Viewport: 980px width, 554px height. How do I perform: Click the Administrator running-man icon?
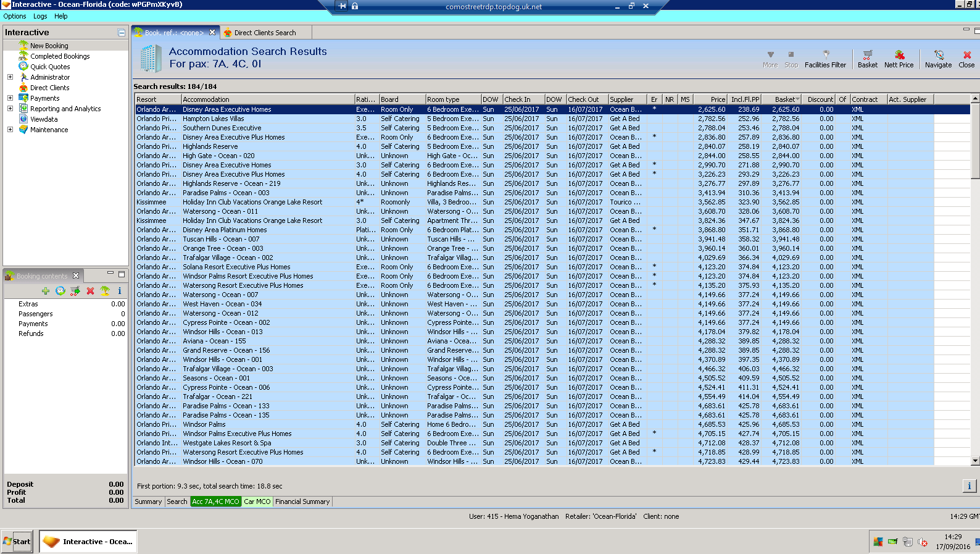(23, 77)
